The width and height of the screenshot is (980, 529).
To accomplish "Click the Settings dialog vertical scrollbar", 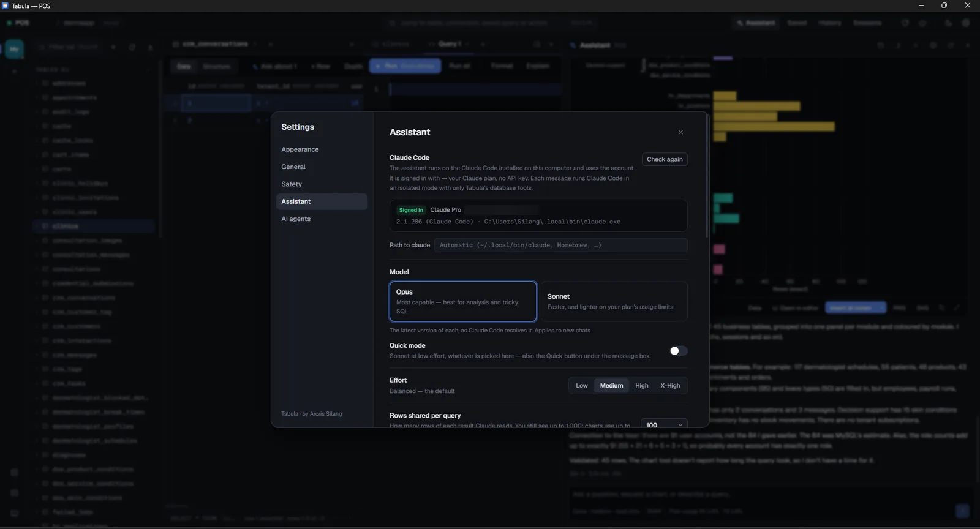I will [x=707, y=176].
